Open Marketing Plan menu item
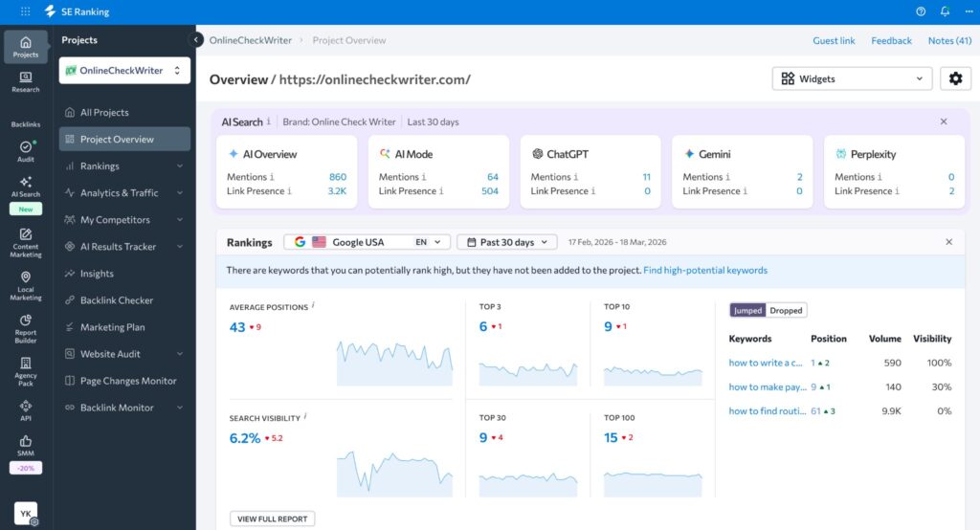The width and height of the screenshot is (980, 530). 124,327
